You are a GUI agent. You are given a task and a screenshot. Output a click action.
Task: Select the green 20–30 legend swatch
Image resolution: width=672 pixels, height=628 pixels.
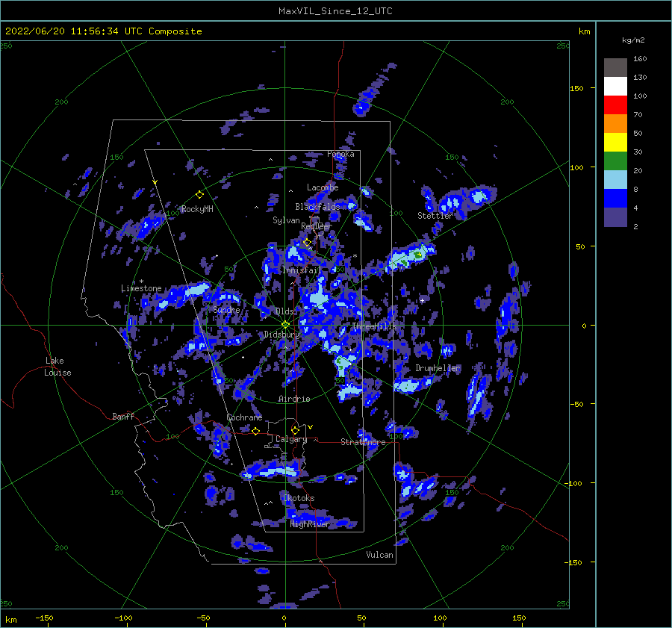pyautogui.click(x=615, y=161)
